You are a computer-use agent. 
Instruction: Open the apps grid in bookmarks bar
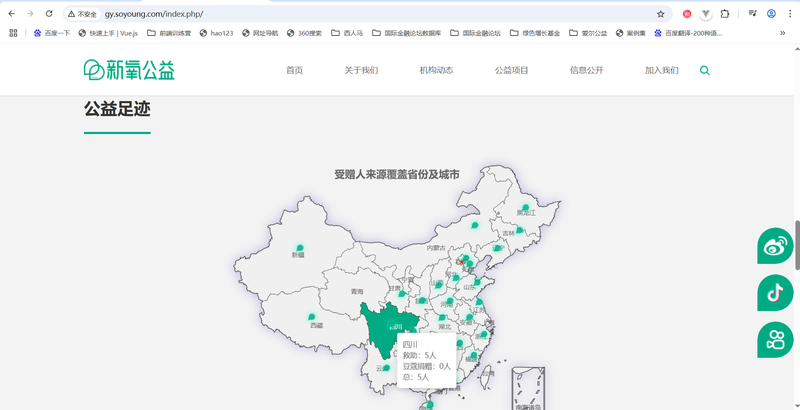click(x=13, y=33)
